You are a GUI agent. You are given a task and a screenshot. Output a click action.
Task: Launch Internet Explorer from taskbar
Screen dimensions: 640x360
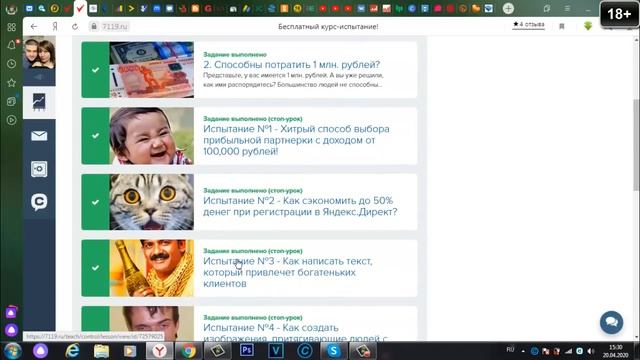[72, 351]
